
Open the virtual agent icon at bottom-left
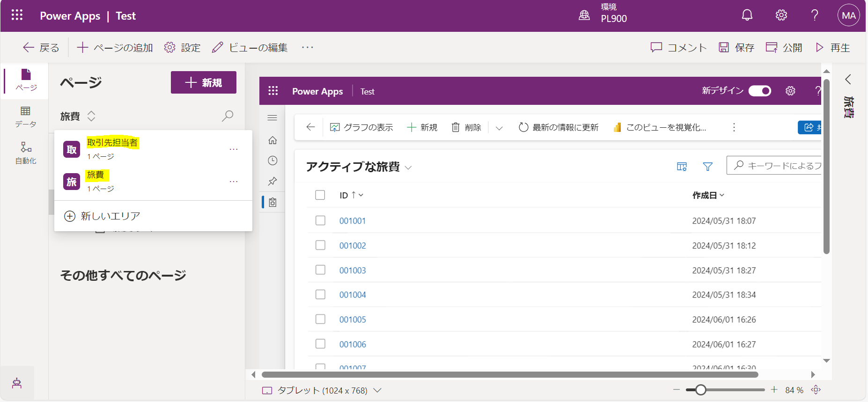click(17, 383)
